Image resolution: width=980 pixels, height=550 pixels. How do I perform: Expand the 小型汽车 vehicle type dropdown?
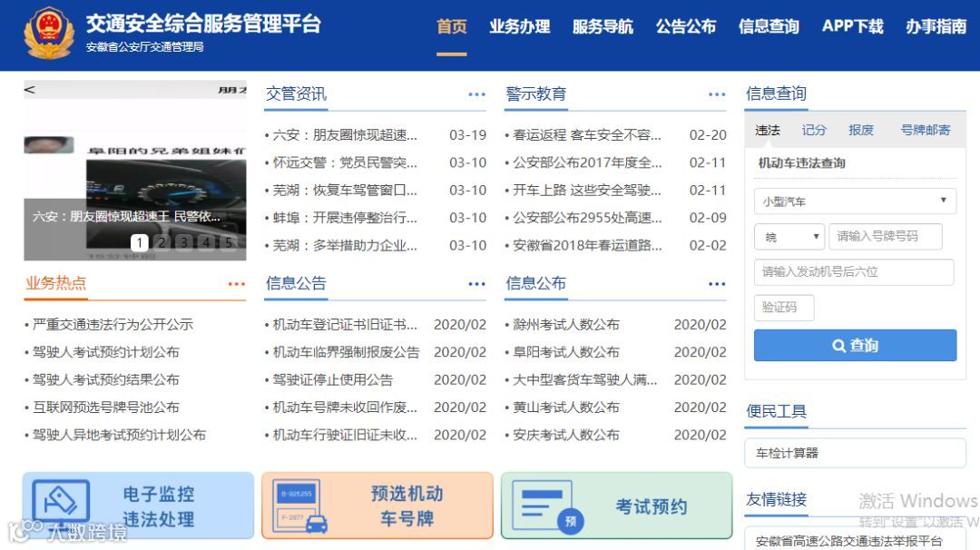tap(855, 201)
